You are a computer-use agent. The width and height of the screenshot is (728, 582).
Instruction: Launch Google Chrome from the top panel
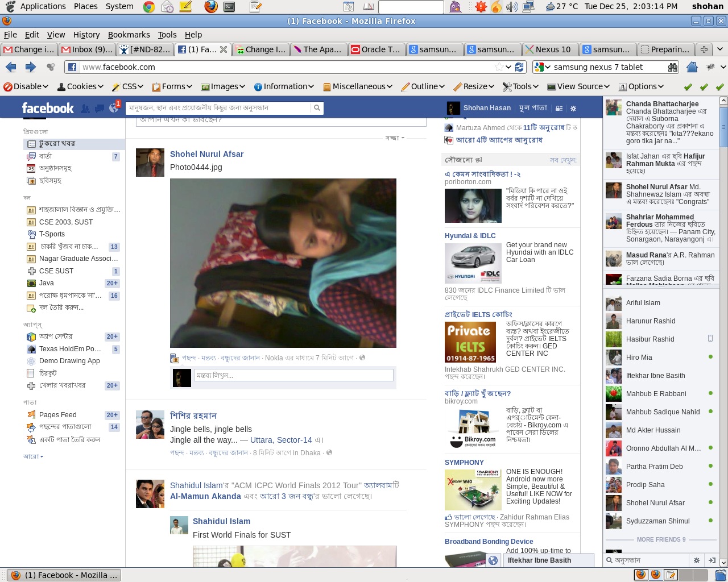149,7
